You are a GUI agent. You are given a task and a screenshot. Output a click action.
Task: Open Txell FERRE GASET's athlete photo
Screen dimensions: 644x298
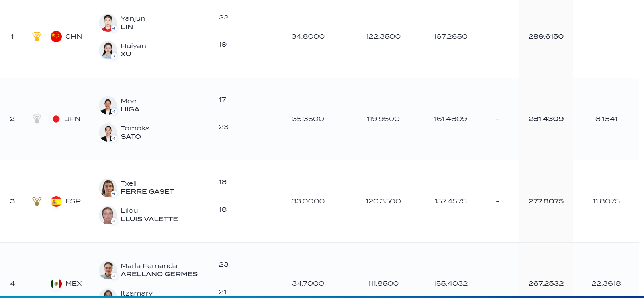[x=108, y=187]
